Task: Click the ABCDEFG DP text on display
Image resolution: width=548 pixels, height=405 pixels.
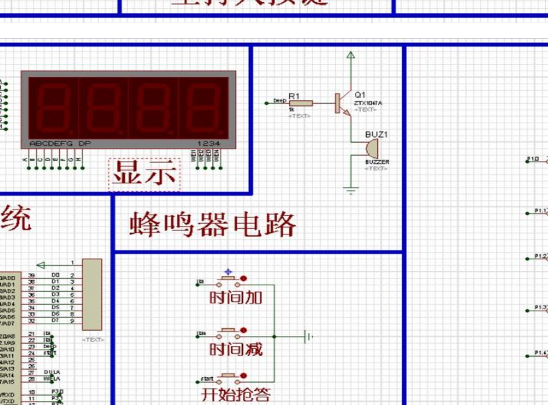Action: [60, 144]
